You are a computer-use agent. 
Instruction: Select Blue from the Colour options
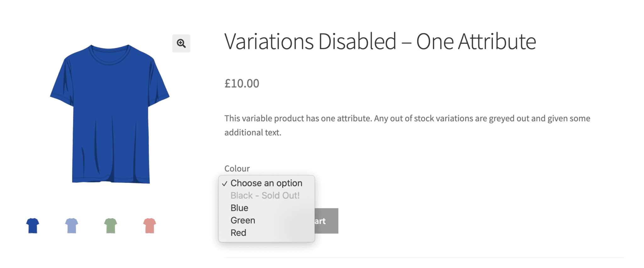coord(239,208)
